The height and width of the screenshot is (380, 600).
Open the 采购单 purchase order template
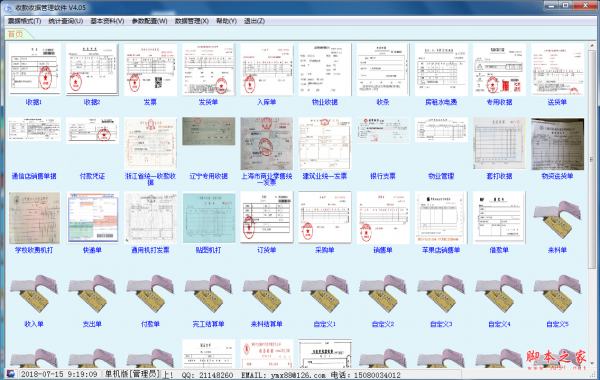coord(325,218)
